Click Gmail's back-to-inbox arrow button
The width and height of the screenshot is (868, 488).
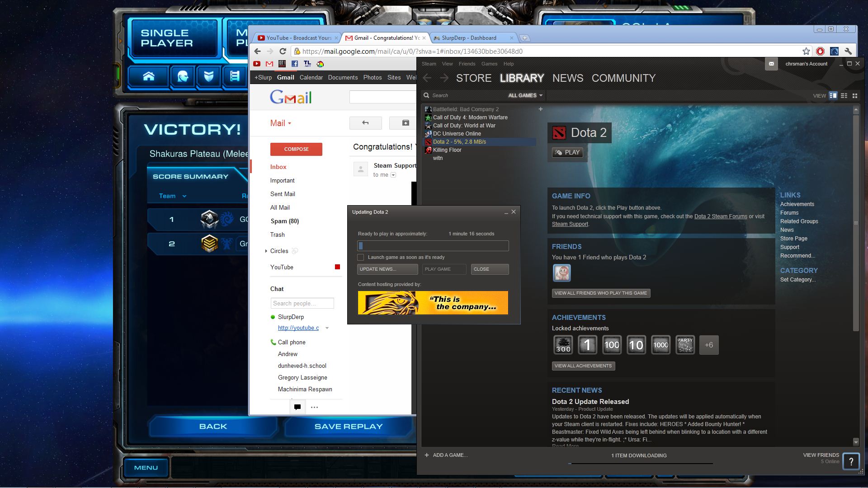pos(365,123)
